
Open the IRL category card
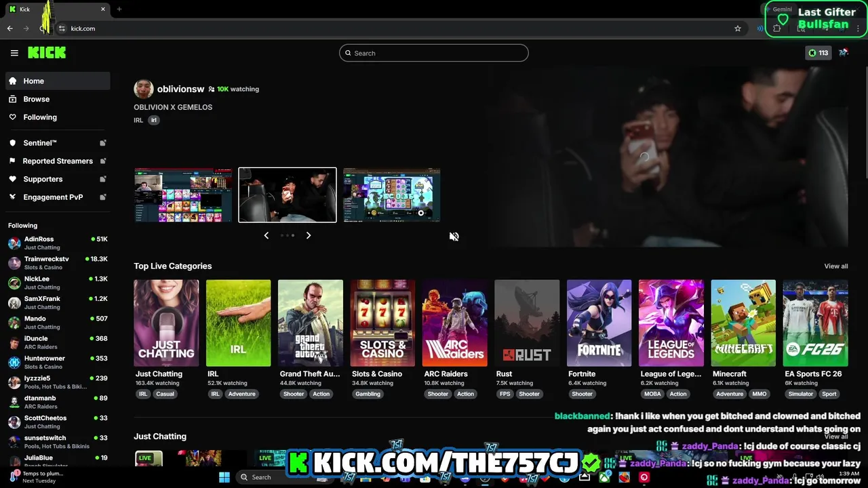[x=238, y=323]
